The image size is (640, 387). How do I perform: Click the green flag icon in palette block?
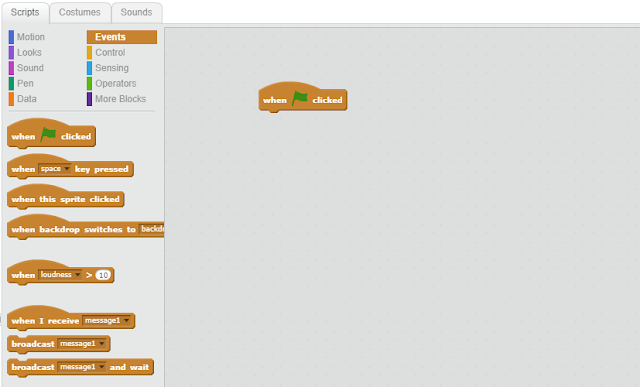point(48,135)
